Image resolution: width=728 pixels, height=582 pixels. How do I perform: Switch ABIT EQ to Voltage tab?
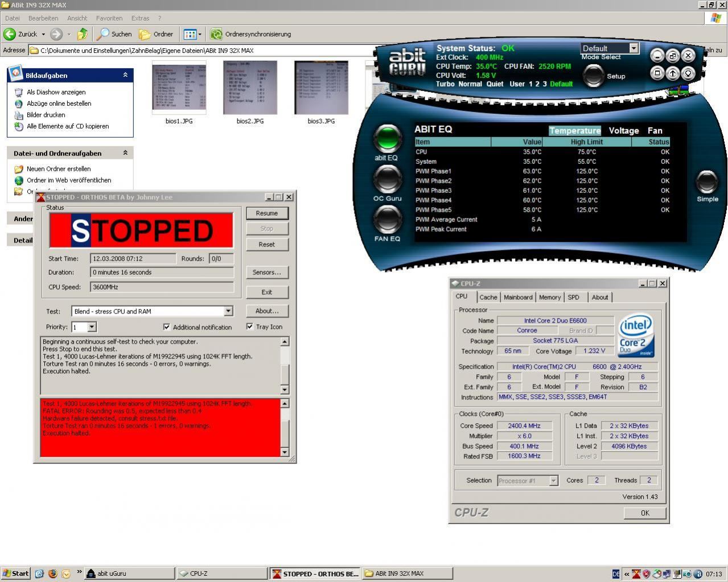coord(624,131)
